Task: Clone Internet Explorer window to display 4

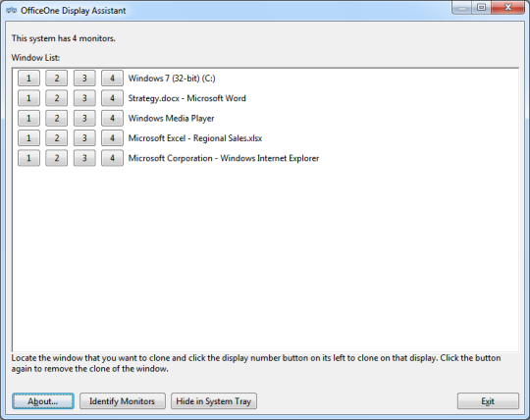Action: (x=112, y=158)
